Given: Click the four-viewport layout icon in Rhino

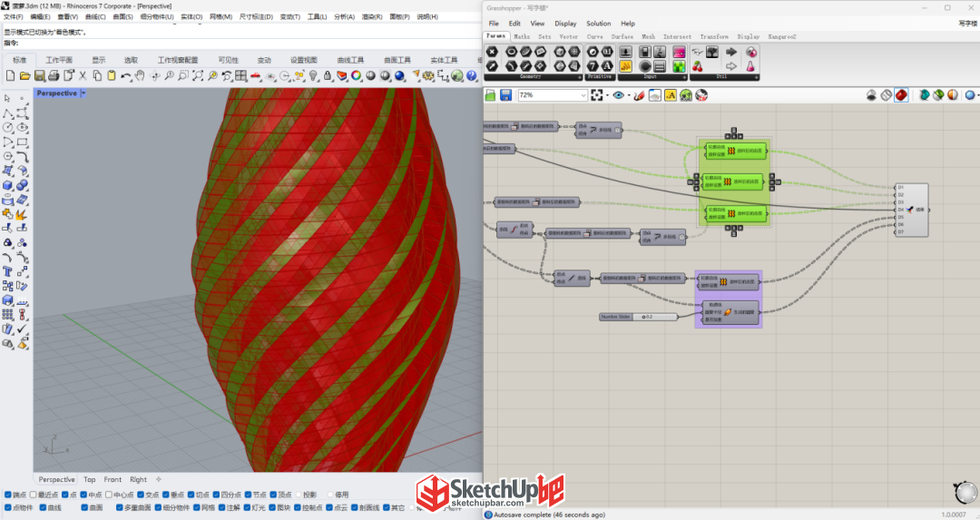Looking at the screenshot, I should 241,75.
